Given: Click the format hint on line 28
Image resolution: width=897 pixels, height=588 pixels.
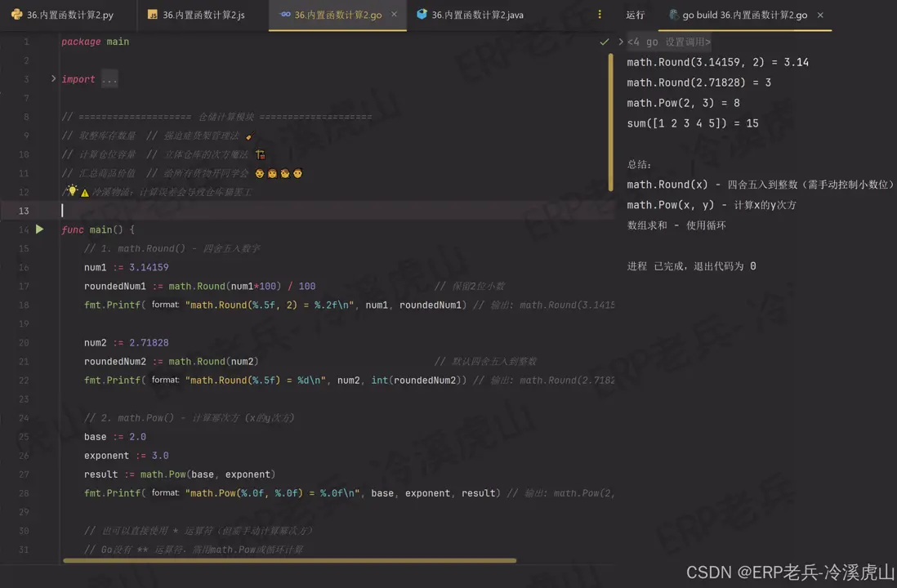Looking at the screenshot, I should 165,492.
